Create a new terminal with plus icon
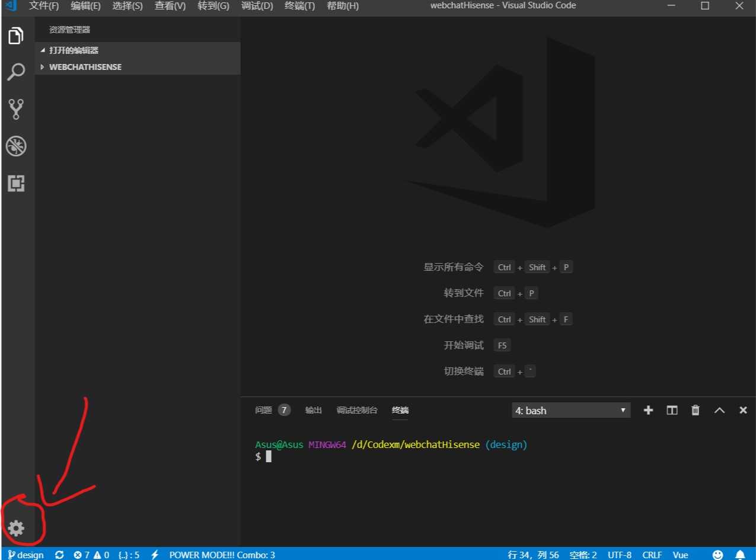Screen dimensions: 756x560 click(648, 410)
